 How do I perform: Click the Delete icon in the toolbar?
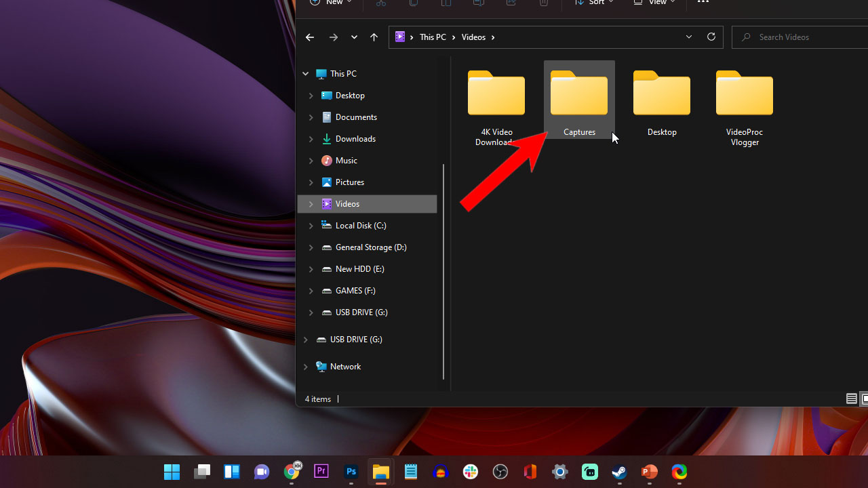[543, 3]
